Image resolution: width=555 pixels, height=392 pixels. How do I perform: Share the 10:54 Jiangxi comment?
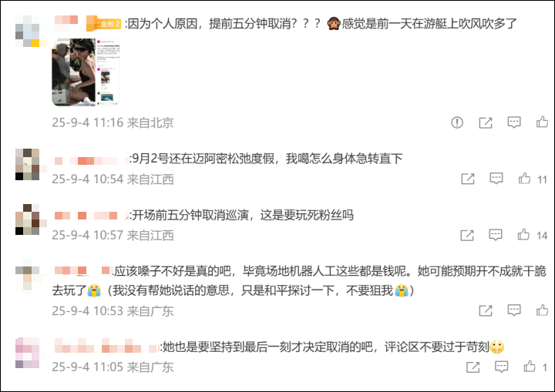pyautogui.click(x=468, y=179)
